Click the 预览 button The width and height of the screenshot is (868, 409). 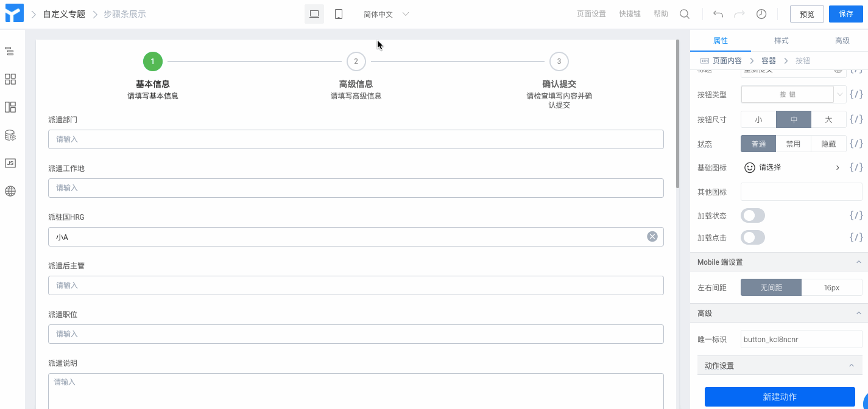click(807, 14)
